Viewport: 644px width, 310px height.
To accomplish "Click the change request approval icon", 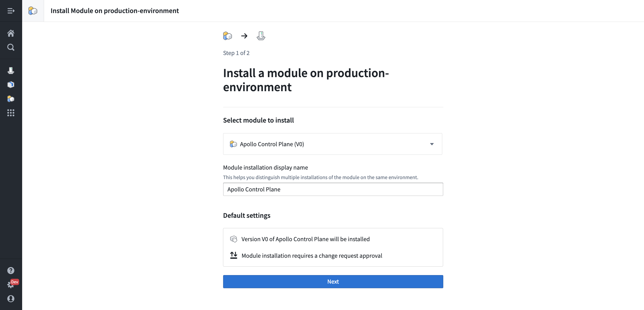I will 233,255.
